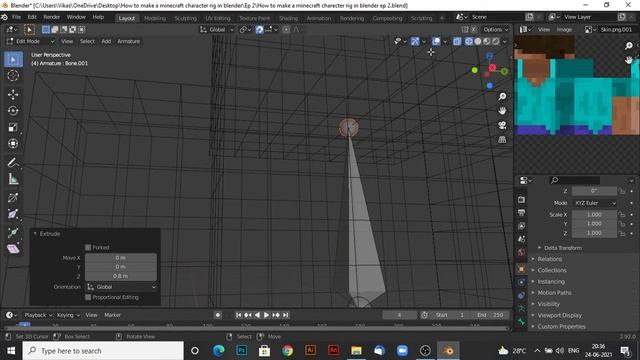Click the Windows Start button
640x360 pixels.
[11, 351]
